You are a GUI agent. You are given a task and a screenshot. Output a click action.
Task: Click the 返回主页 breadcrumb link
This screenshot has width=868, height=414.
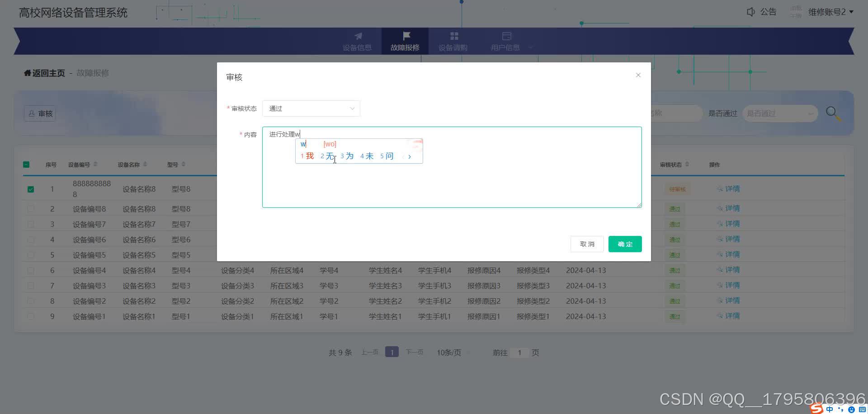pyautogui.click(x=49, y=73)
